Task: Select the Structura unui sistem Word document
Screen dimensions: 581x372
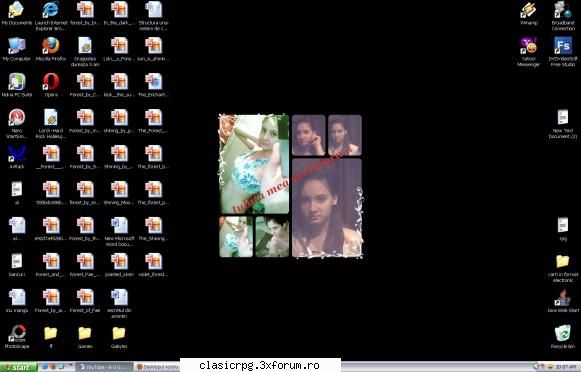Action: pos(153,16)
